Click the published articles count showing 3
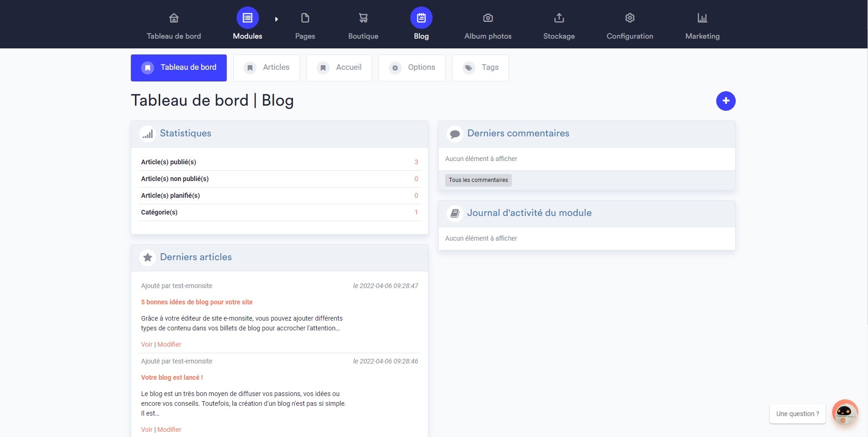This screenshot has width=868, height=437. click(x=416, y=162)
